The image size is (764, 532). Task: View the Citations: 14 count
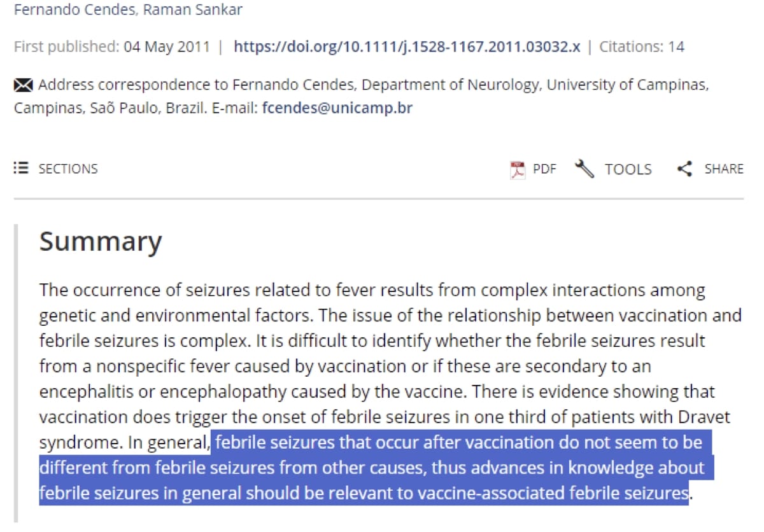(642, 46)
